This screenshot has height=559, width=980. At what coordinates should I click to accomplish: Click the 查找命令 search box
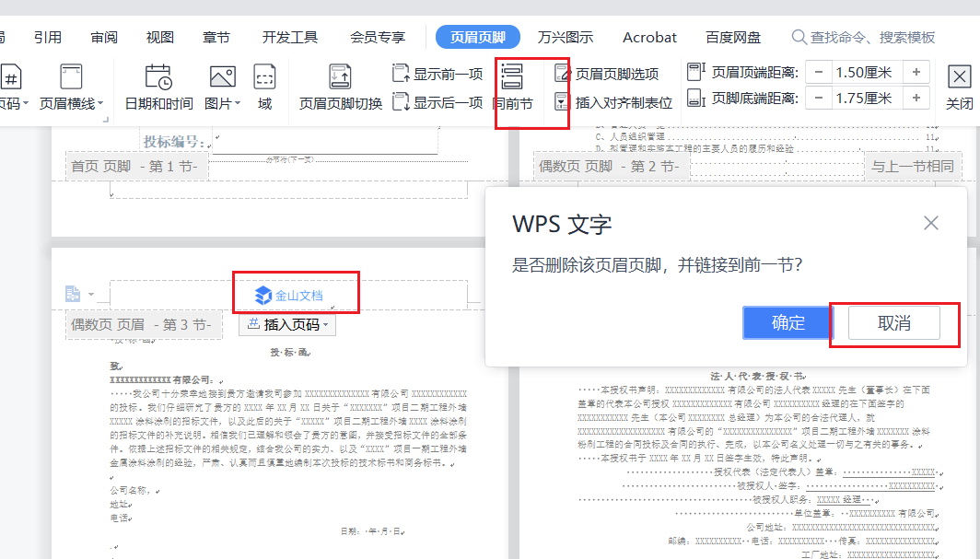(871, 38)
